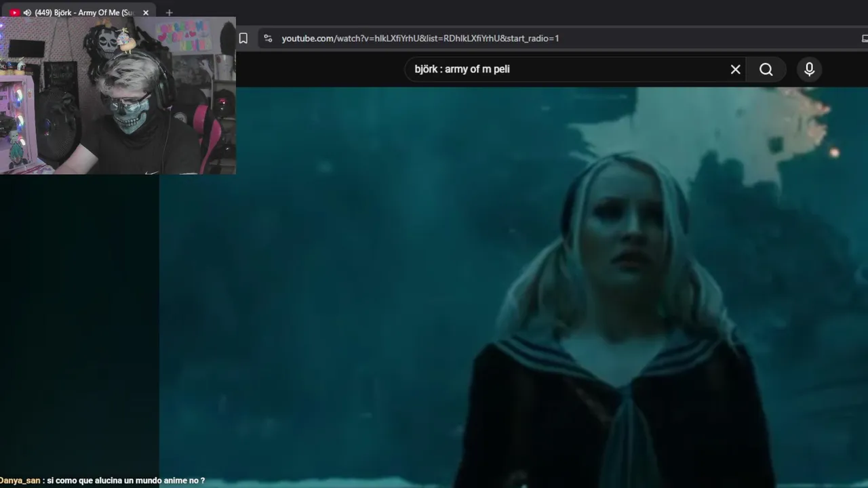This screenshot has height=488, width=868.
Task: Select the Björk - Army Of Me tab
Action: click(x=79, y=13)
